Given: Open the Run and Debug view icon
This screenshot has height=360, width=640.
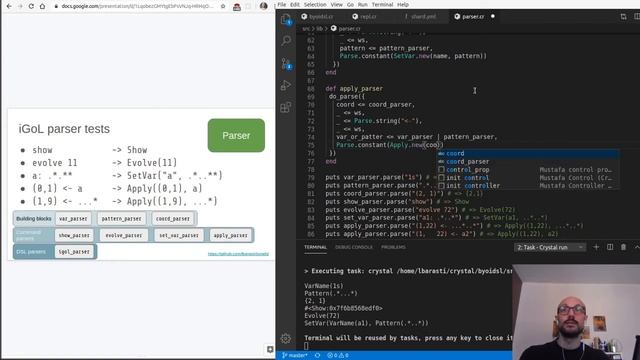Looking at the screenshot, I should (x=286, y=85).
